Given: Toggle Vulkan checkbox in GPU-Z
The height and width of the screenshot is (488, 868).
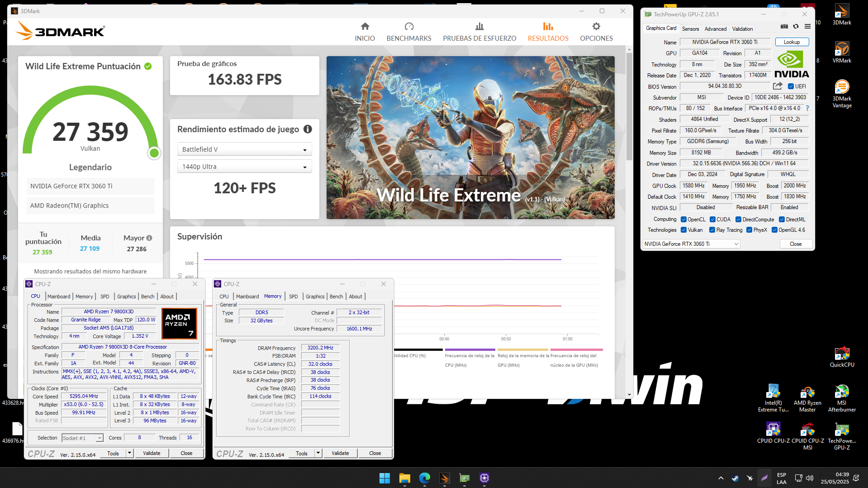Looking at the screenshot, I should pyautogui.click(x=683, y=230).
